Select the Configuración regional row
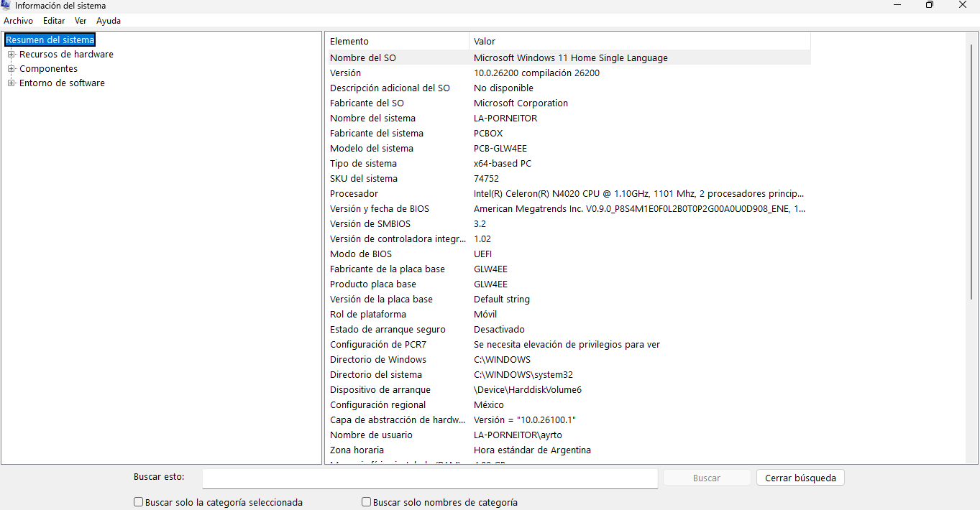 tap(569, 405)
